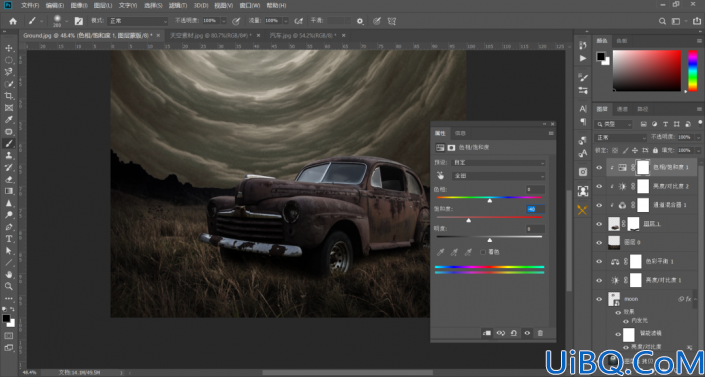This screenshot has height=377, width=705.
Task: Select the Crop tool
Action: click(x=9, y=96)
